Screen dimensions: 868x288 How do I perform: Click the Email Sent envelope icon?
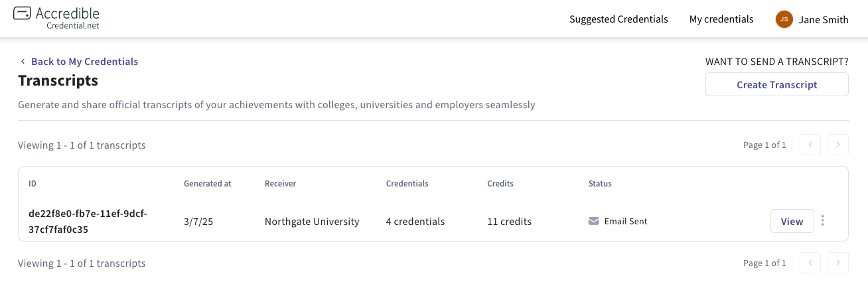point(594,221)
